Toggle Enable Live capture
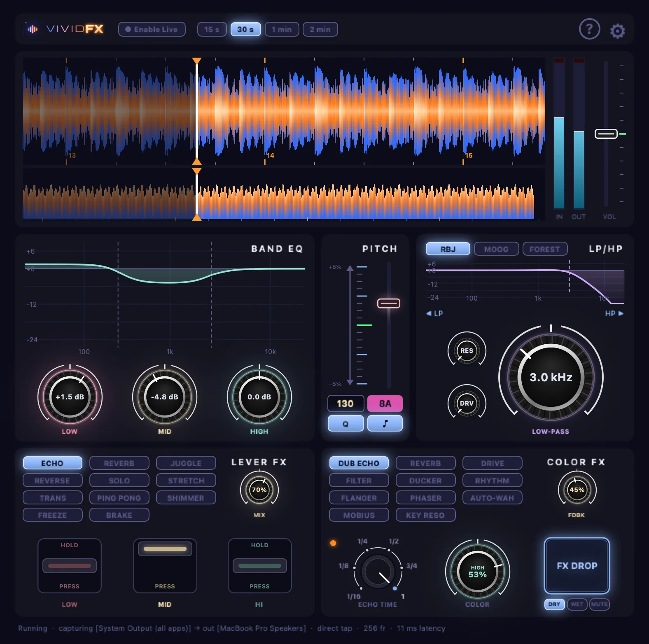 [x=152, y=29]
